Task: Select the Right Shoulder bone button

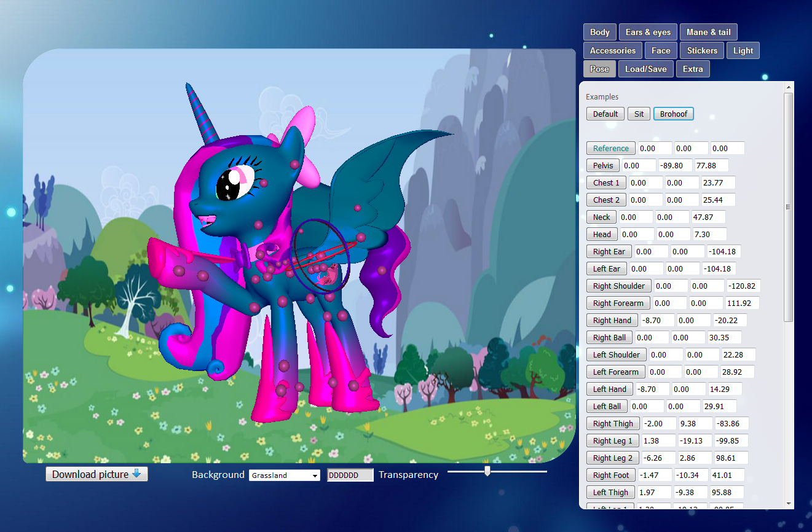Action: coord(619,286)
